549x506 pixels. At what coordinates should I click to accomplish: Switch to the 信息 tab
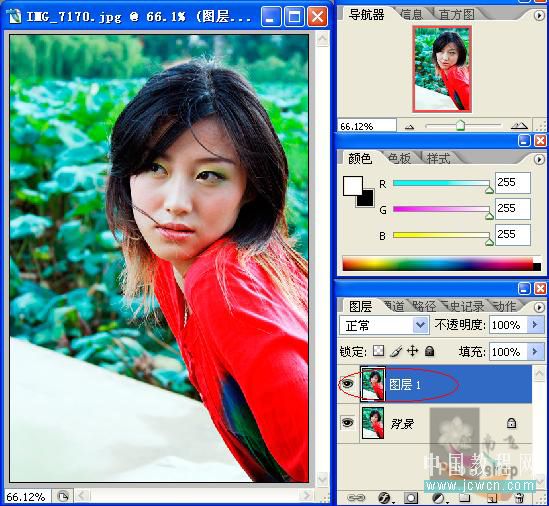[411, 15]
